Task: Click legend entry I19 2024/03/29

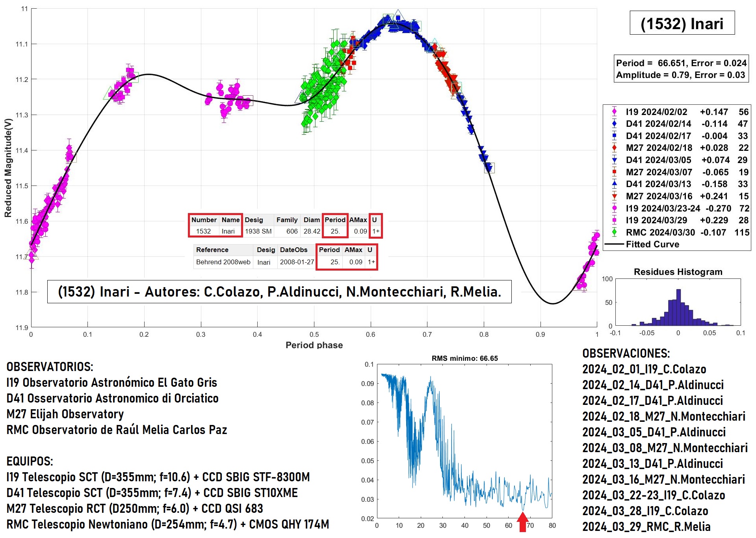Action: 677,220
